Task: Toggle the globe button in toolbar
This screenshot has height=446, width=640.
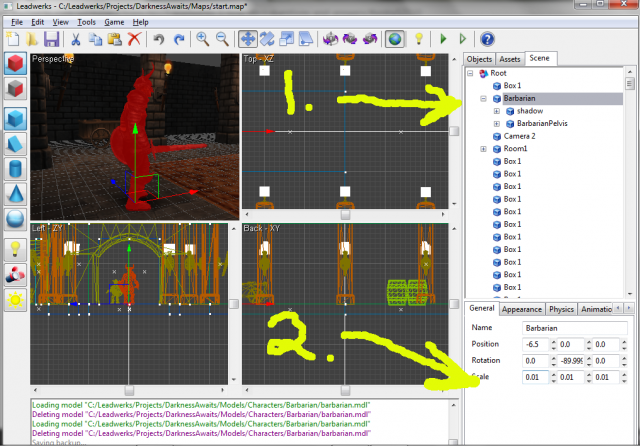Action: [x=394, y=39]
